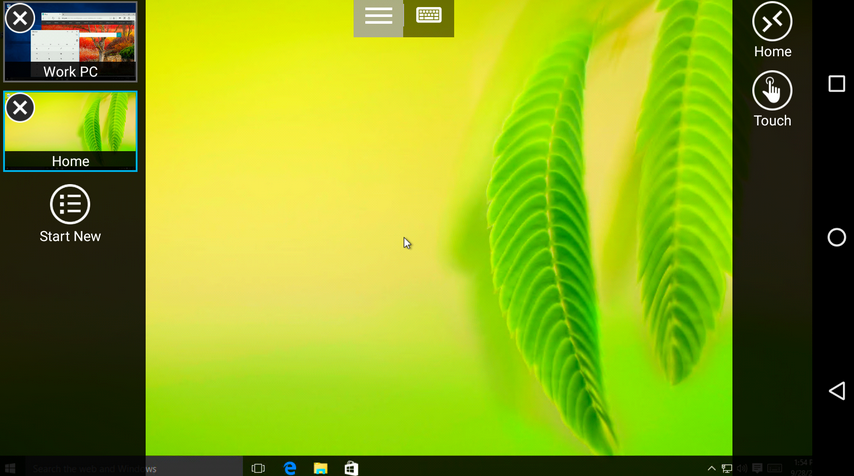Close the Home session thumbnail
The height and width of the screenshot is (476, 854).
pyautogui.click(x=19, y=107)
